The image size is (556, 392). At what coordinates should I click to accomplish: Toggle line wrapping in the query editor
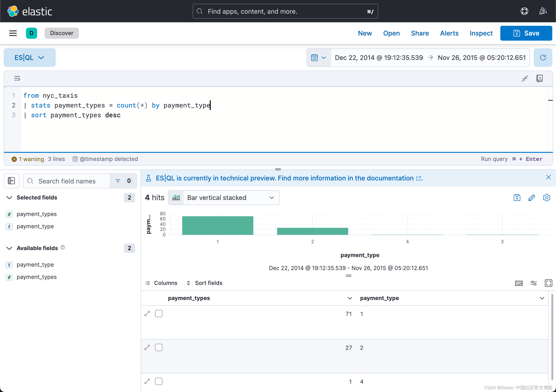[x=17, y=78]
